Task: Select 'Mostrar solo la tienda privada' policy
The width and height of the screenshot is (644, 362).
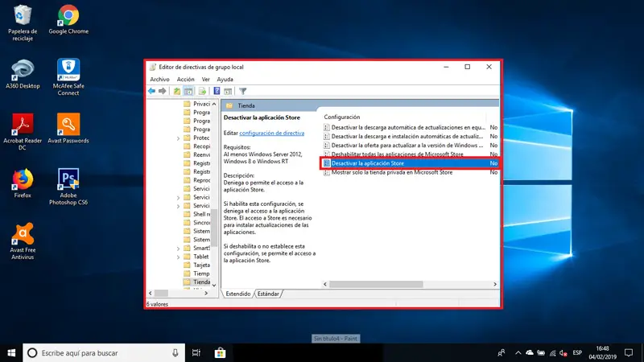Action: point(391,172)
